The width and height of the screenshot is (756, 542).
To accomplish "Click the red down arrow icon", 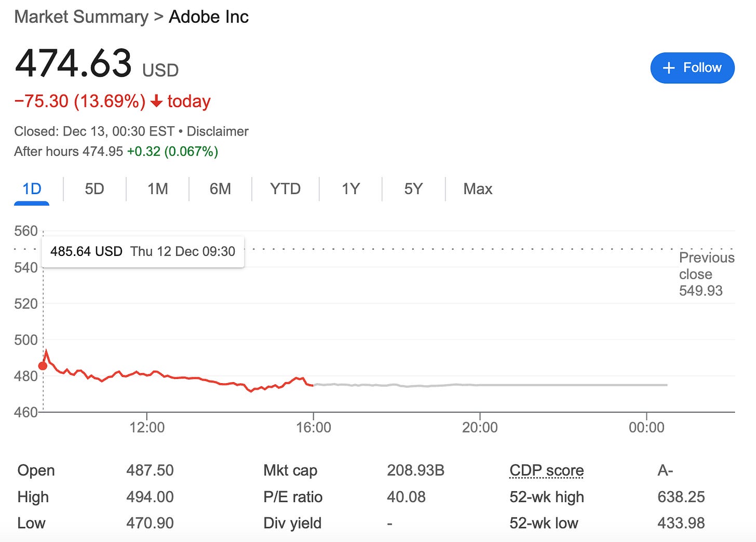I will (156, 101).
